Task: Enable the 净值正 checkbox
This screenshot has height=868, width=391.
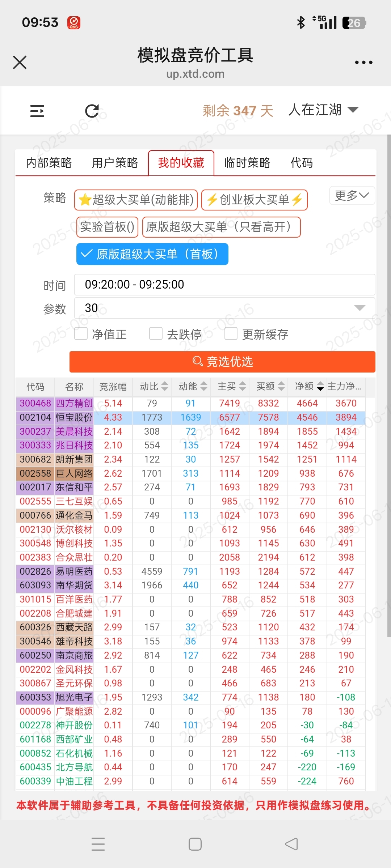Action: point(81,334)
